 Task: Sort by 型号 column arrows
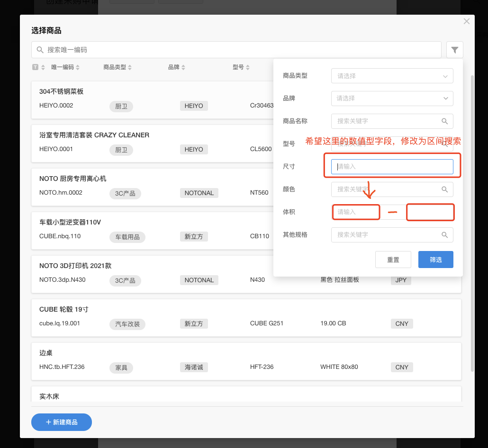247,67
